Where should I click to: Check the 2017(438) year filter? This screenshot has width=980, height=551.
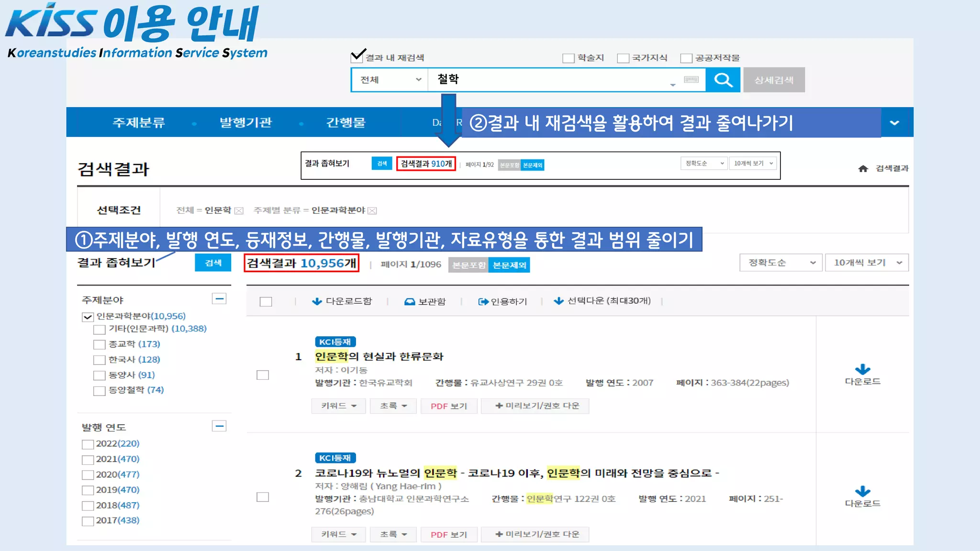(88, 521)
